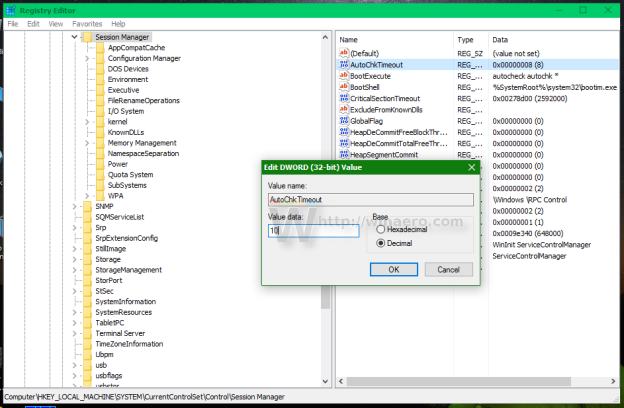The height and width of the screenshot is (408, 624).
Task: Select the Session Manager folder icon
Action: tap(88, 37)
